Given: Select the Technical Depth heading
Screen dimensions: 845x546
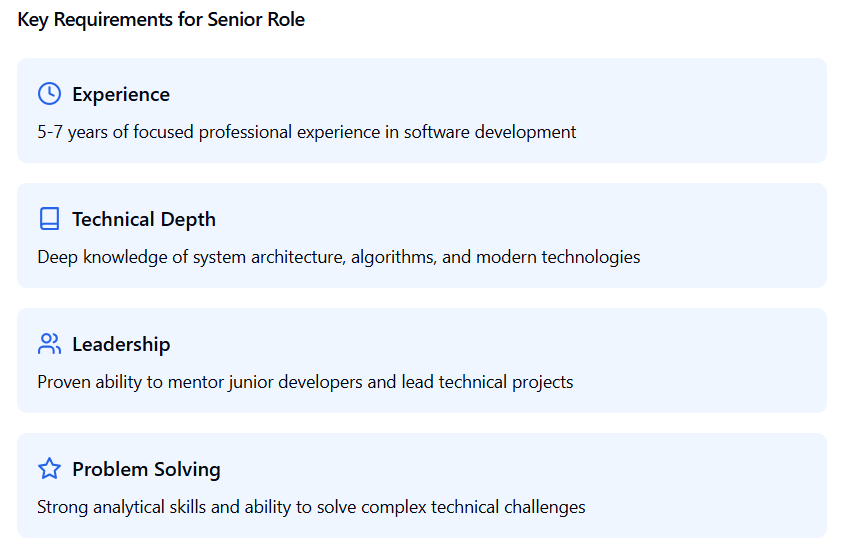Looking at the screenshot, I should click(144, 219).
